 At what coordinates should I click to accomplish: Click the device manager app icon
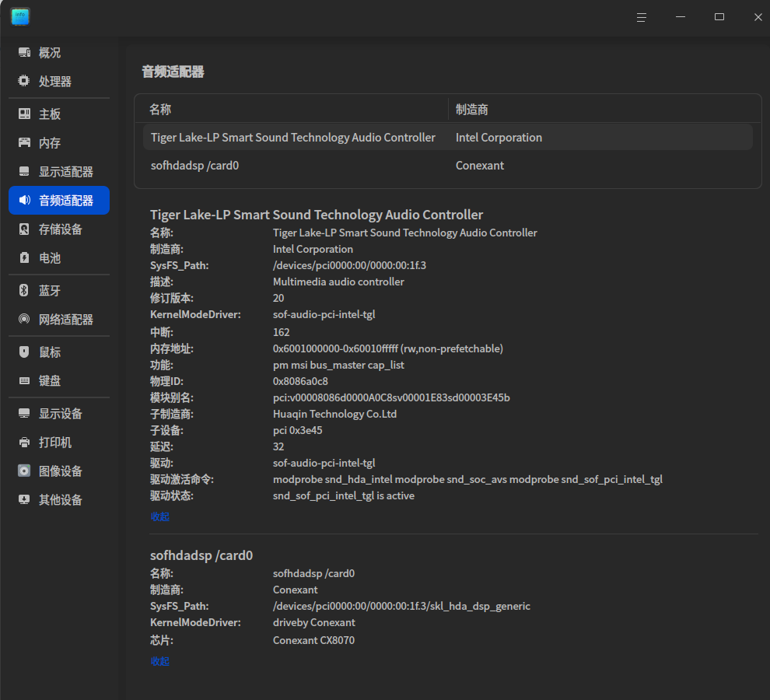(x=20, y=16)
